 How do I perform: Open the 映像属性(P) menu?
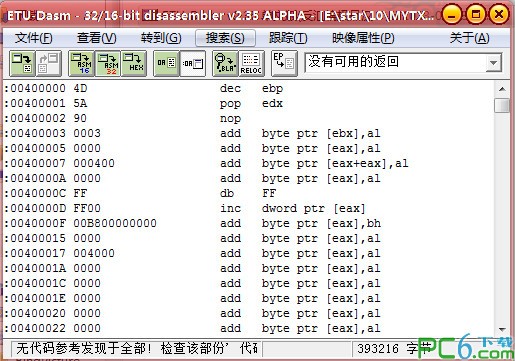click(363, 38)
